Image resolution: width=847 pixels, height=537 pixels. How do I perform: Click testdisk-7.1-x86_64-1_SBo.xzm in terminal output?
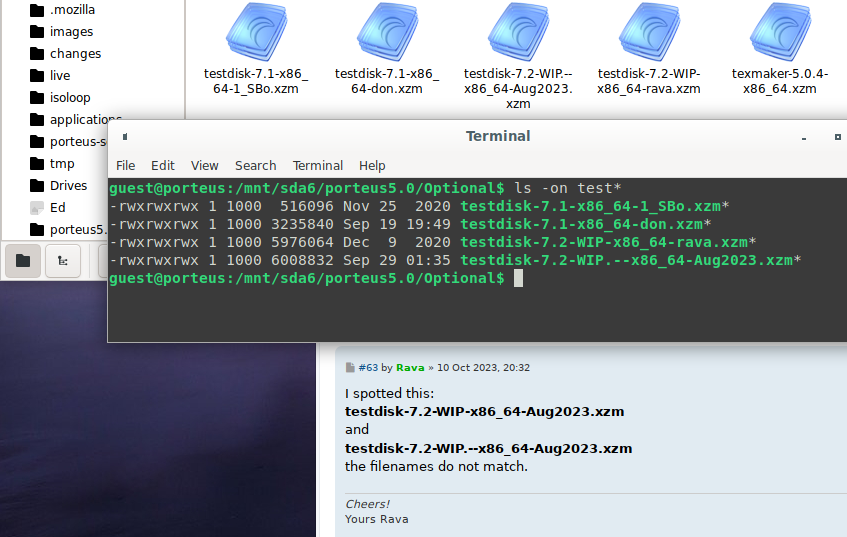pos(590,206)
